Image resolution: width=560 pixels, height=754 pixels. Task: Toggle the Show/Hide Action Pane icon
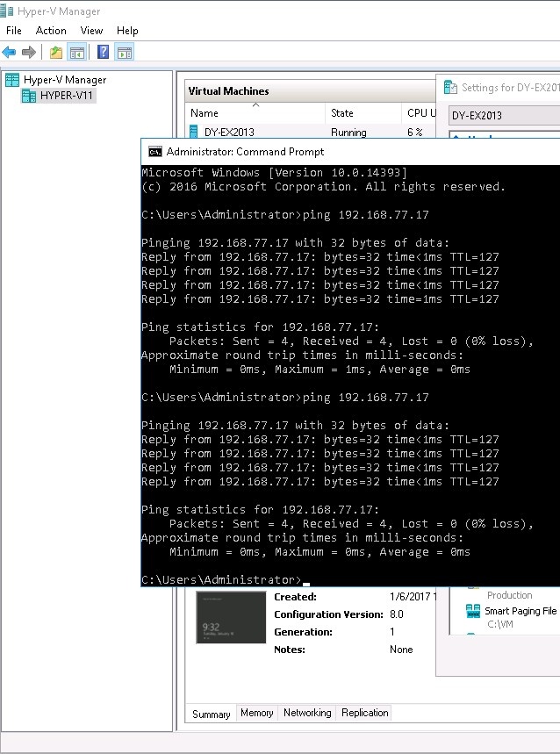[125, 52]
